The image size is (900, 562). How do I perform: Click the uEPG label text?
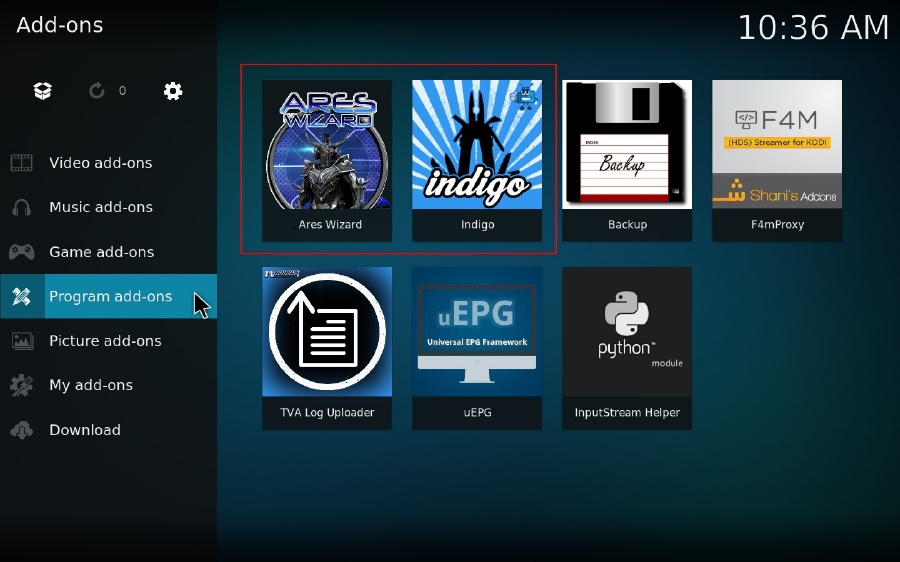click(478, 412)
